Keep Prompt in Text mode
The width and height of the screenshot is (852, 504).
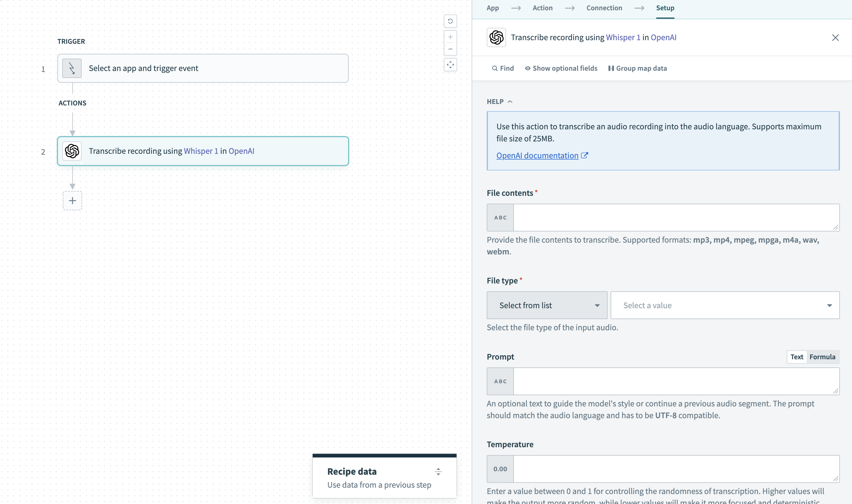[x=797, y=357]
